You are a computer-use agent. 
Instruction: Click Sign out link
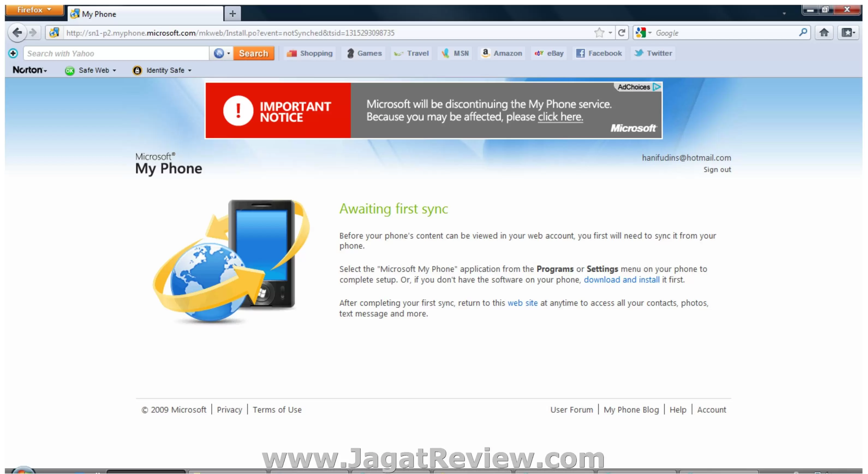(717, 170)
